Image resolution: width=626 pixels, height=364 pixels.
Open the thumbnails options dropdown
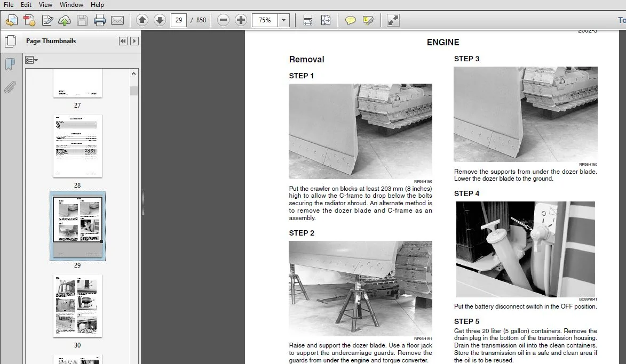coord(31,60)
